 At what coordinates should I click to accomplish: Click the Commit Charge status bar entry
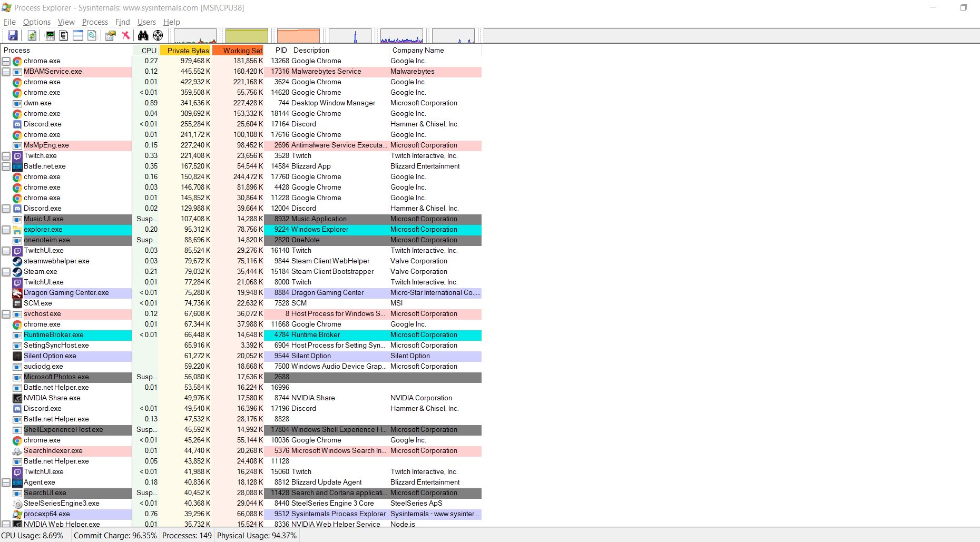coord(115,536)
